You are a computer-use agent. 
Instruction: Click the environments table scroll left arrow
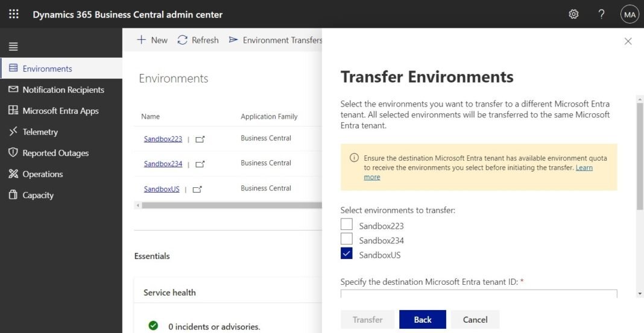(138, 205)
